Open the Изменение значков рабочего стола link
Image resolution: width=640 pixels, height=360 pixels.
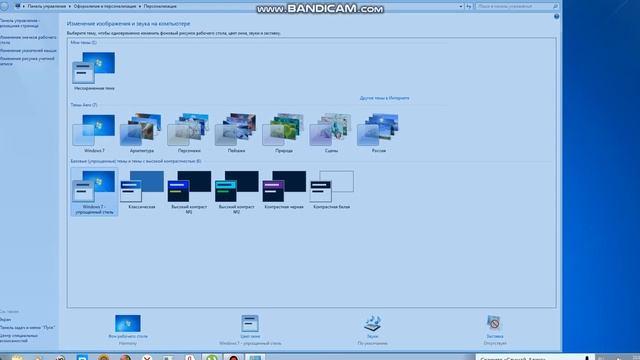(x=28, y=40)
